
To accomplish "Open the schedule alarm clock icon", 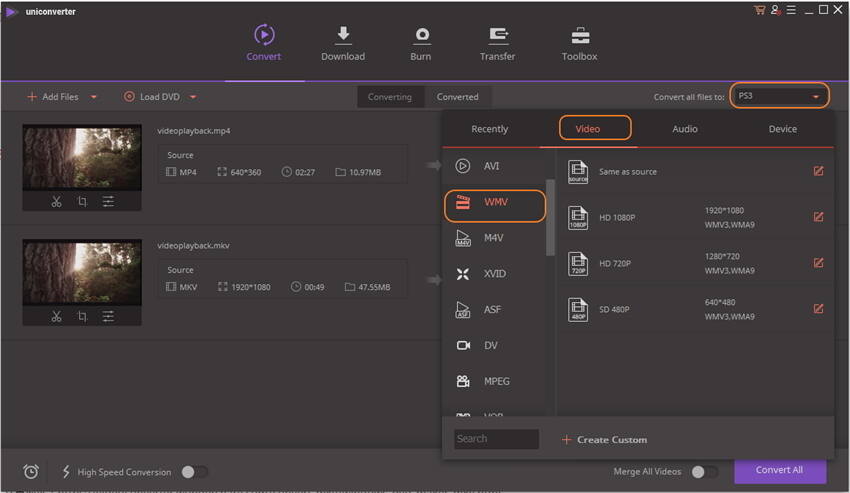I will tap(31, 472).
